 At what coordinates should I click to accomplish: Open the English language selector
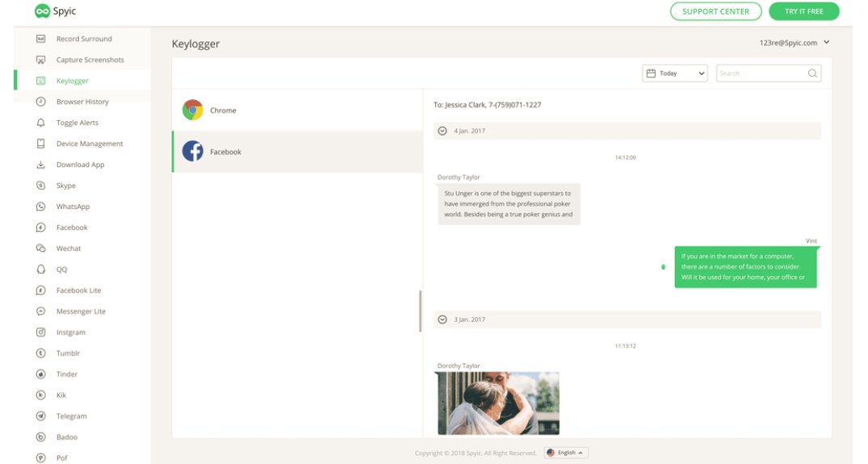(x=566, y=453)
